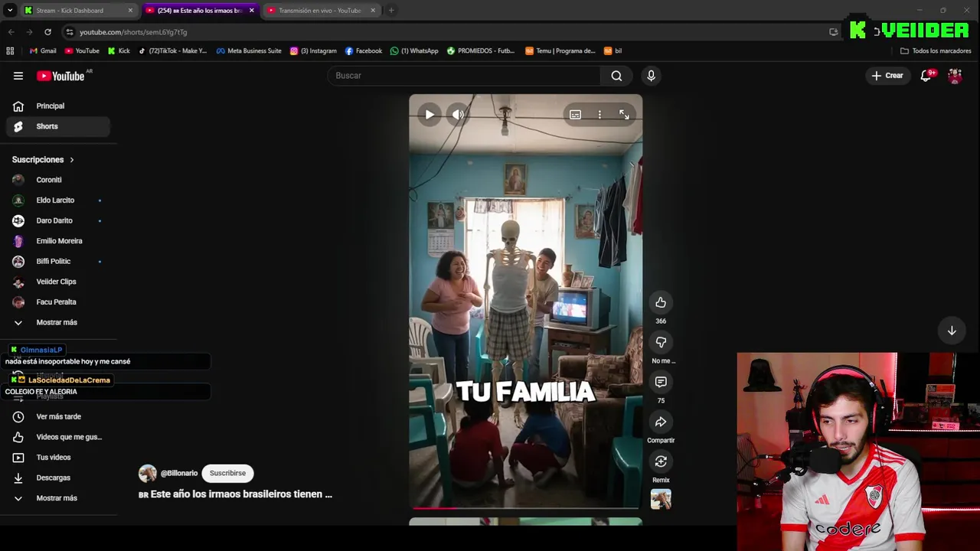This screenshot has width=980, height=551.
Task: Subscribe to @Billonario channel
Action: click(x=227, y=473)
